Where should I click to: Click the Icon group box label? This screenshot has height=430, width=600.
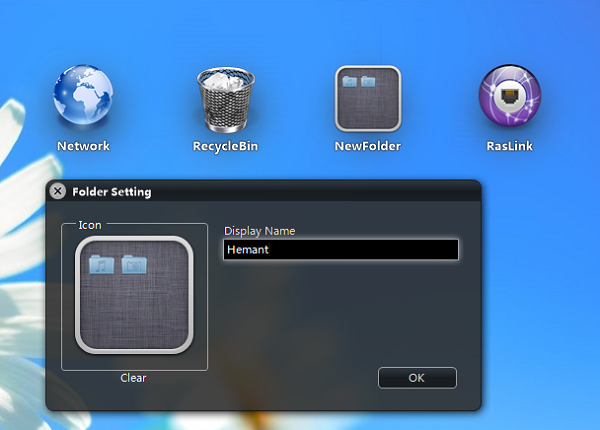(90, 225)
